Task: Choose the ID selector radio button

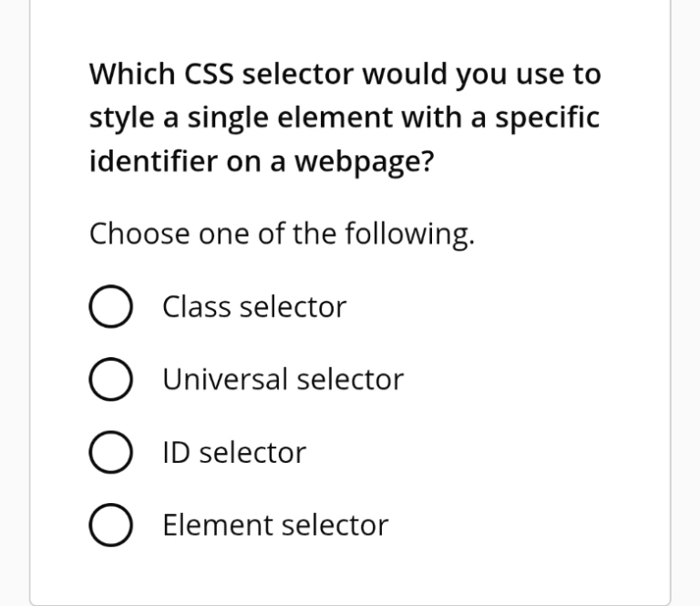Action: point(107,453)
